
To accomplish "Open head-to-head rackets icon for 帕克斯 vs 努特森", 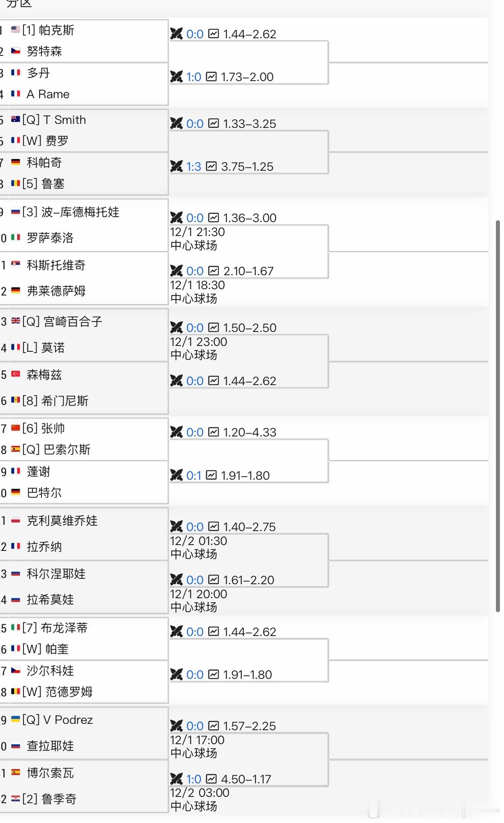I will 177,34.
